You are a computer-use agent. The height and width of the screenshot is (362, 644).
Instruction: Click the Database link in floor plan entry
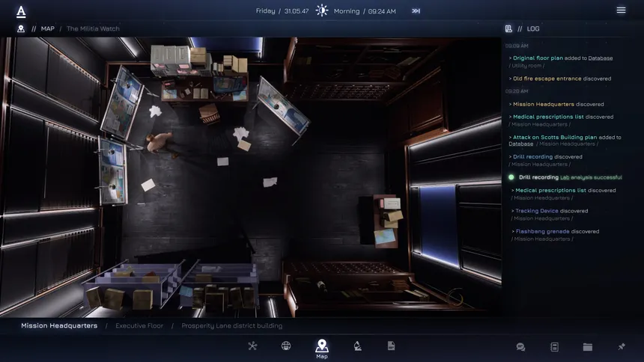601,58
